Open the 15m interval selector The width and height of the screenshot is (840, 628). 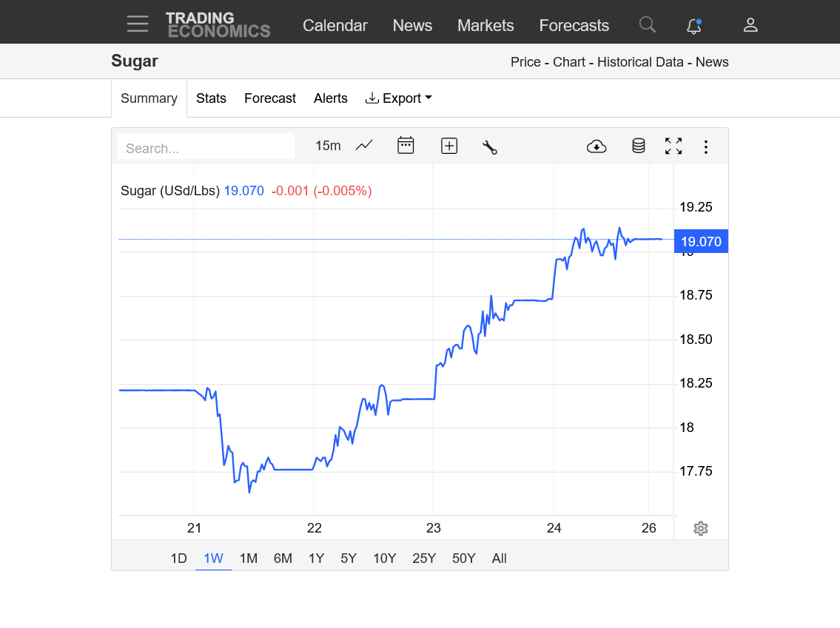coord(328,146)
